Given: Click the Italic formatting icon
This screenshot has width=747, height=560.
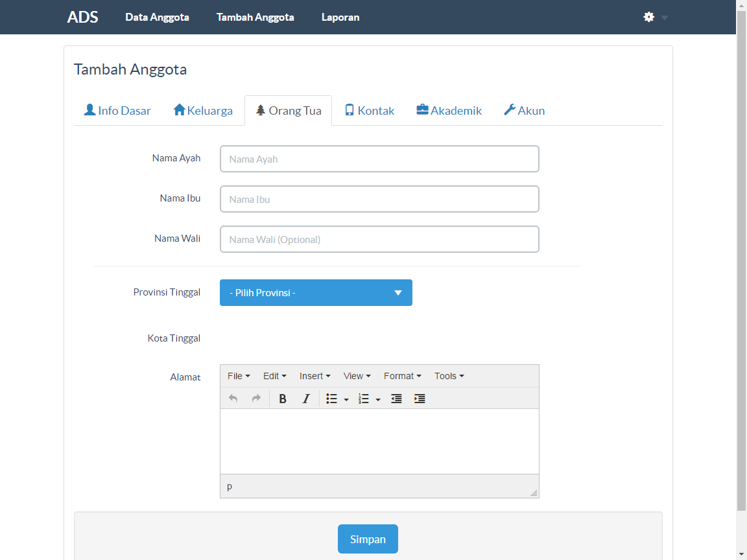Looking at the screenshot, I should tap(306, 399).
